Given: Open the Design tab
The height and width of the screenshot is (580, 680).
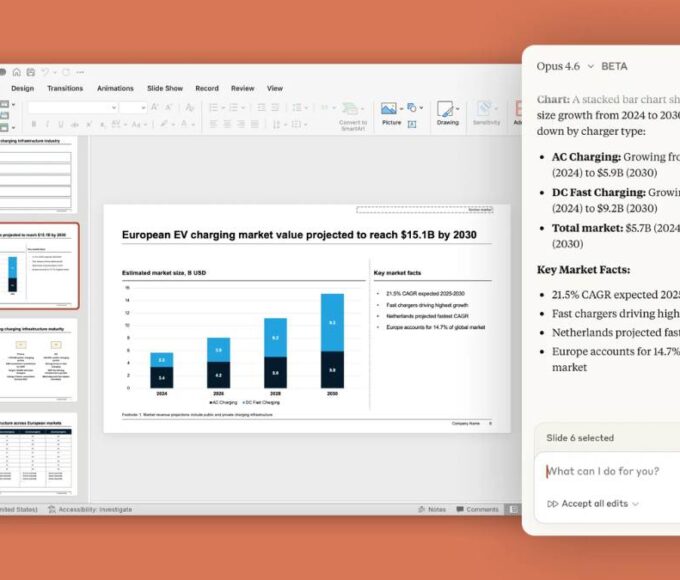Looking at the screenshot, I should coord(23,88).
